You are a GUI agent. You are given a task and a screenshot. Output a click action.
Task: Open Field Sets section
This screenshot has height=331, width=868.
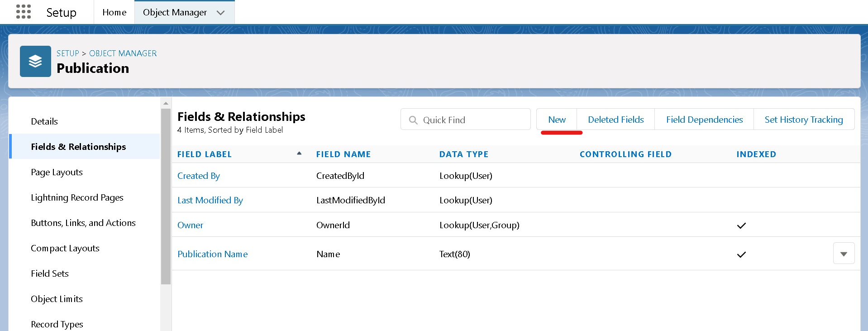tap(50, 273)
